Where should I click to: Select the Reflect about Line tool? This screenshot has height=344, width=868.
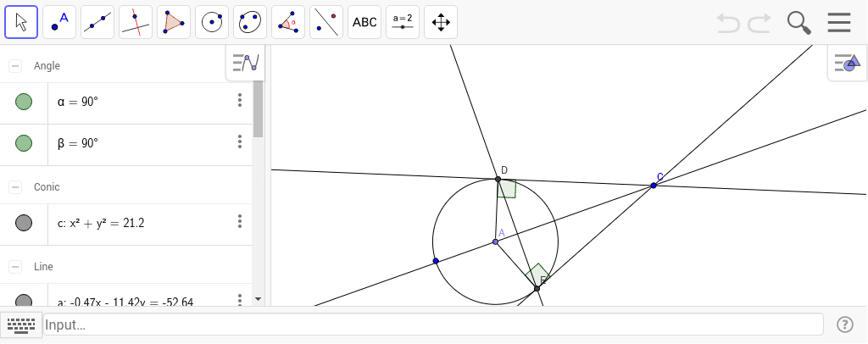[326, 22]
